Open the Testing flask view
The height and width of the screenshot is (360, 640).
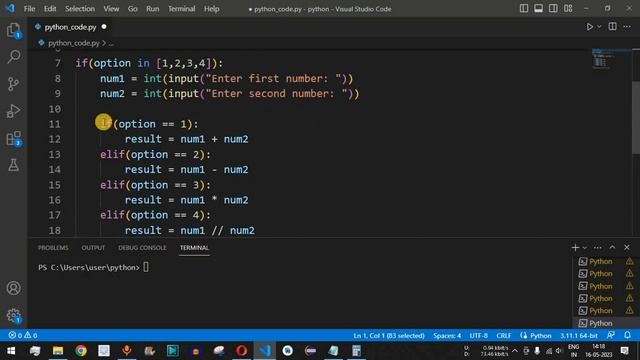[x=13, y=165]
